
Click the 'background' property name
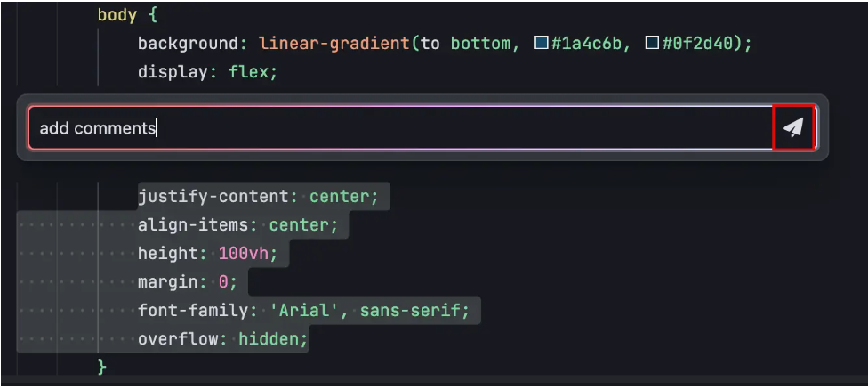[x=189, y=44]
